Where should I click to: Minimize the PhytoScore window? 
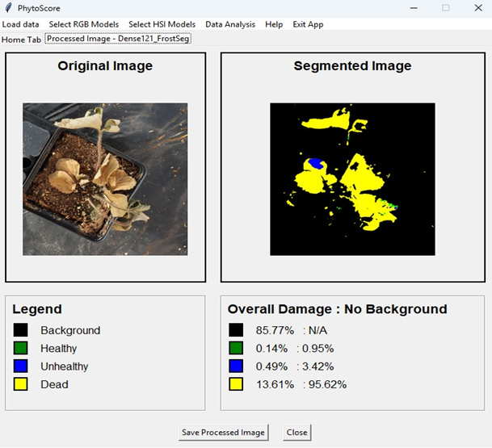414,8
